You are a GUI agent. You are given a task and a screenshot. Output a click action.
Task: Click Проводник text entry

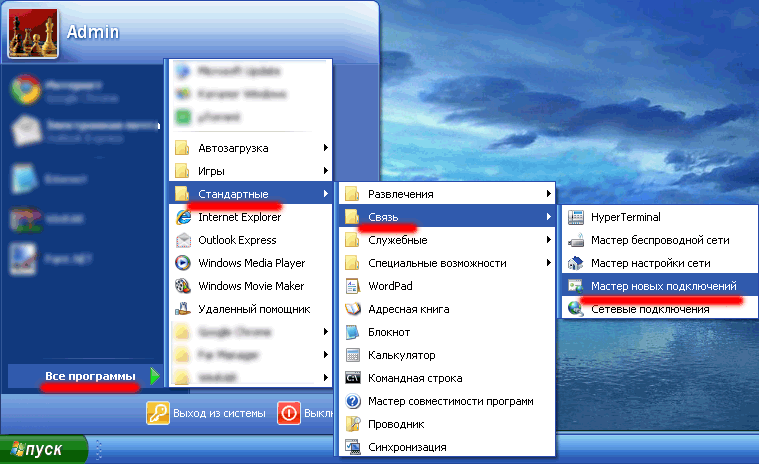(396, 424)
